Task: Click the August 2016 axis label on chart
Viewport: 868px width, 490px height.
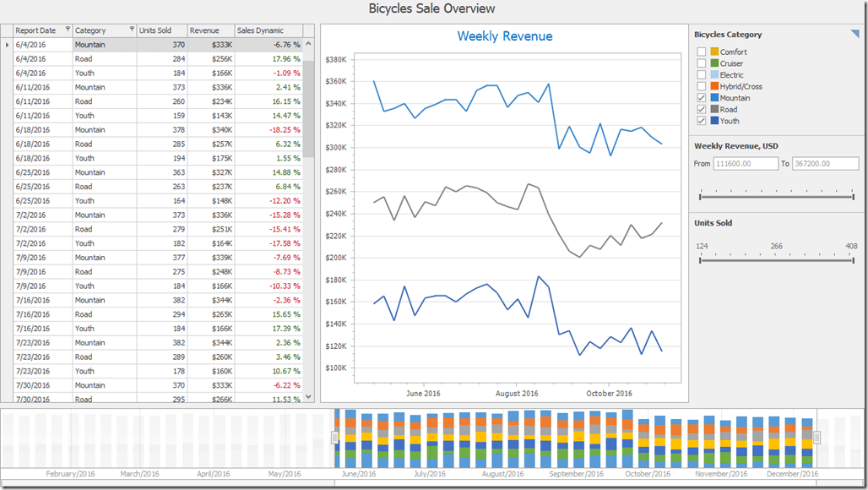Action: click(x=517, y=393)
